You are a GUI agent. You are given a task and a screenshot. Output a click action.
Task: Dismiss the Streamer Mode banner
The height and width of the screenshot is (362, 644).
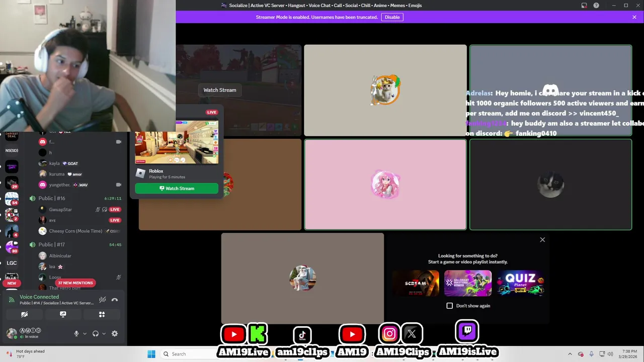click(x=634, y=17)
